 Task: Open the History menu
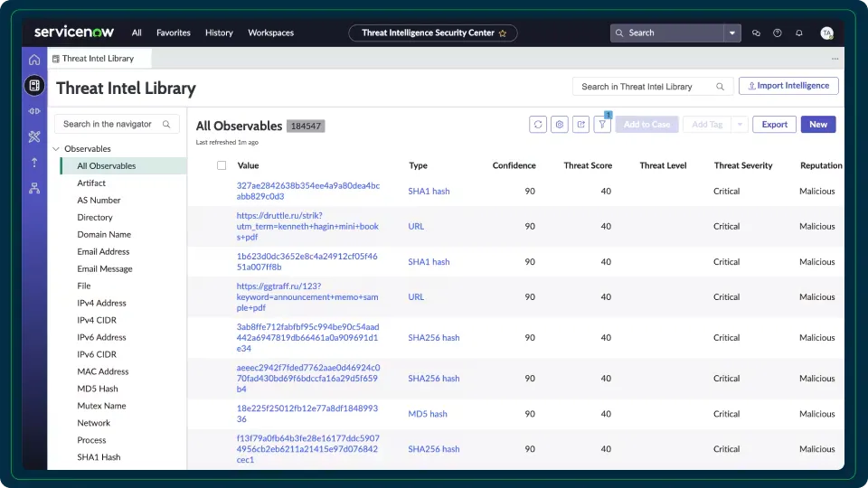219,33
